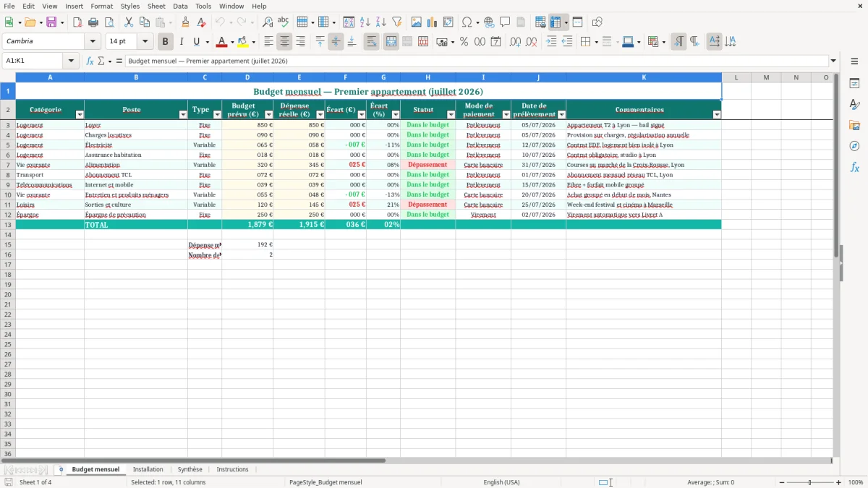Toggle Freeze Rows and Columns
The height and width of the screenshot is (488, 868).
tap(556, 22)
